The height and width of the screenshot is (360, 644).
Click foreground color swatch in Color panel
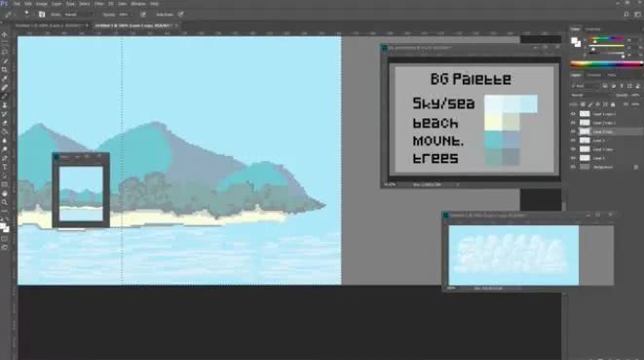575,41
